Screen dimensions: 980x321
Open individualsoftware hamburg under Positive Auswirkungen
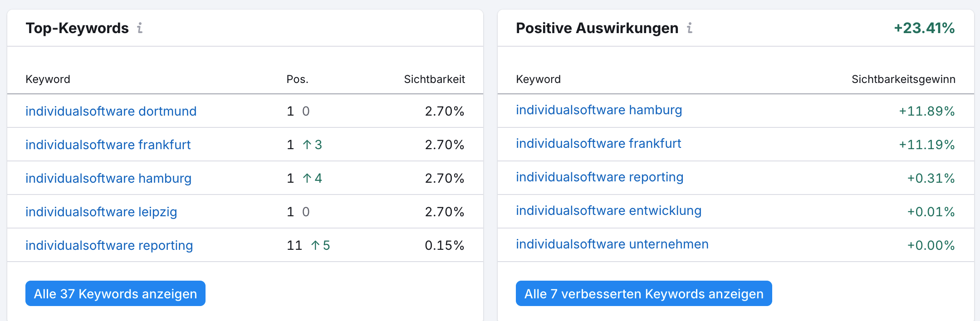point(599,110)
